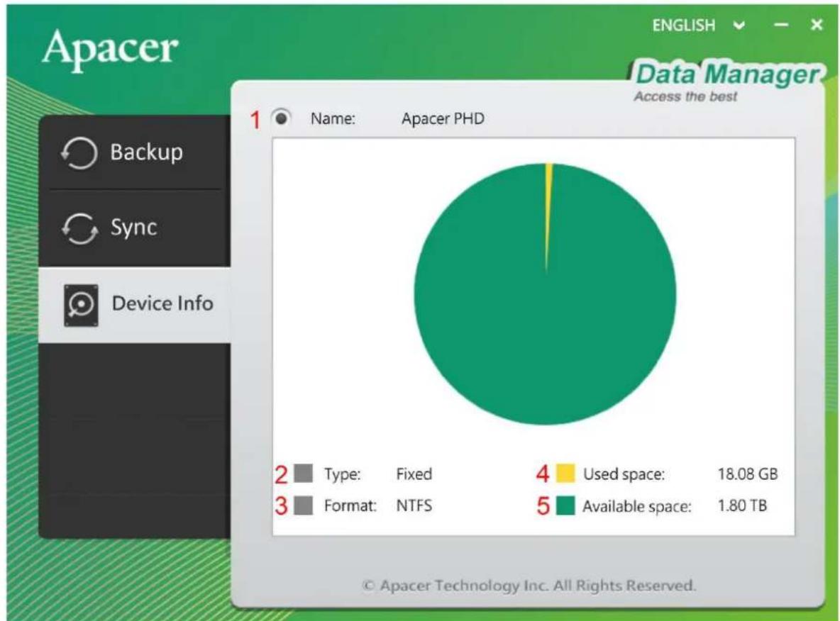The width and height of the screenshot is (840, 621).
Task: Minimize the Data Manager window
Action: point(781,25)
